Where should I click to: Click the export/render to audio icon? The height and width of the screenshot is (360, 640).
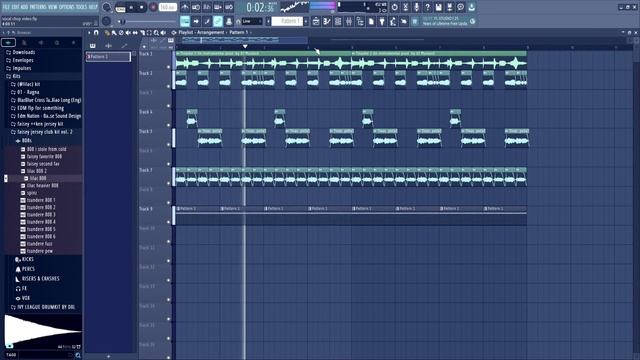click(449, 7)
